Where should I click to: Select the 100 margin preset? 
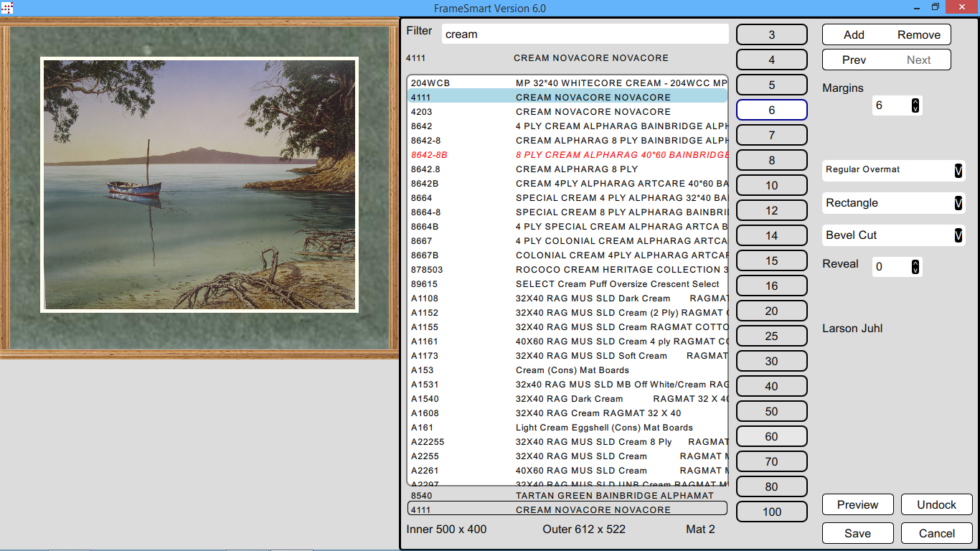tap(771, 512)
